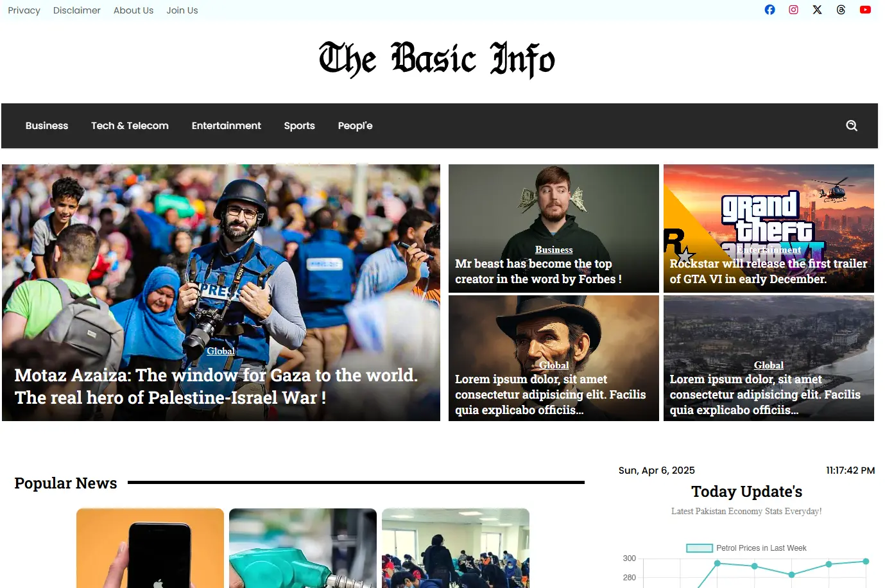885x588 pixels.
Task: Open Mr beast top creator Forbes article
Action: tap(538, 272)
